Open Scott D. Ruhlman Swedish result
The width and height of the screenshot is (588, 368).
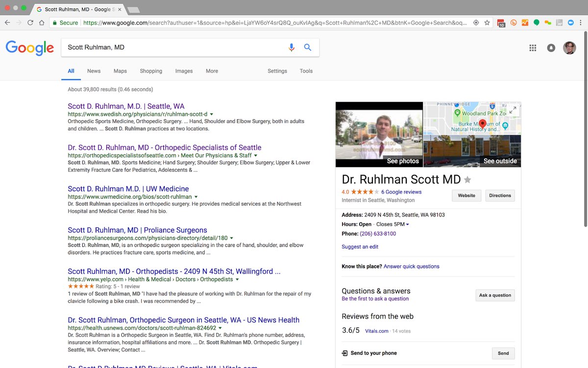point(126,106)
